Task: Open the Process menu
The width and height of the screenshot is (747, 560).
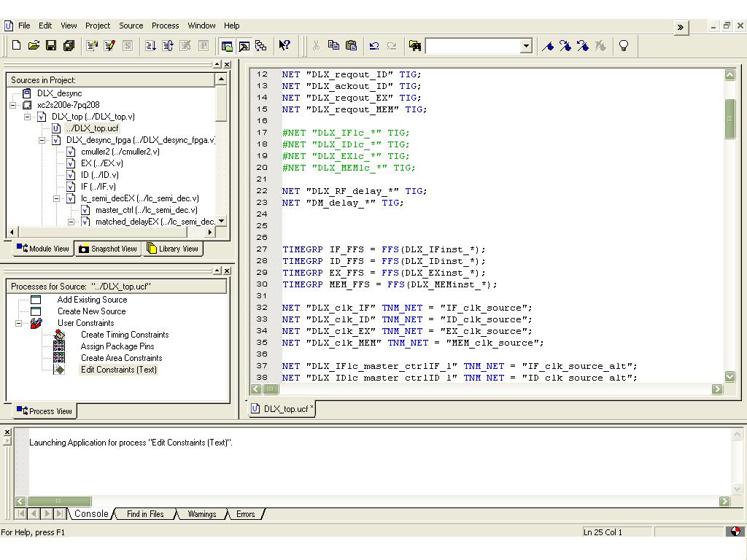Action: (x=166, y=26)
